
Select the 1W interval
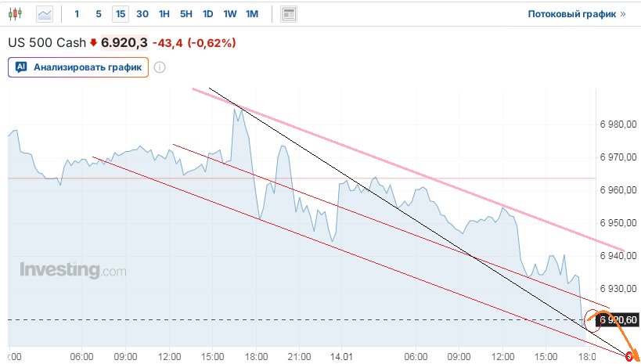pyautogui.click(x=229, y=14)
